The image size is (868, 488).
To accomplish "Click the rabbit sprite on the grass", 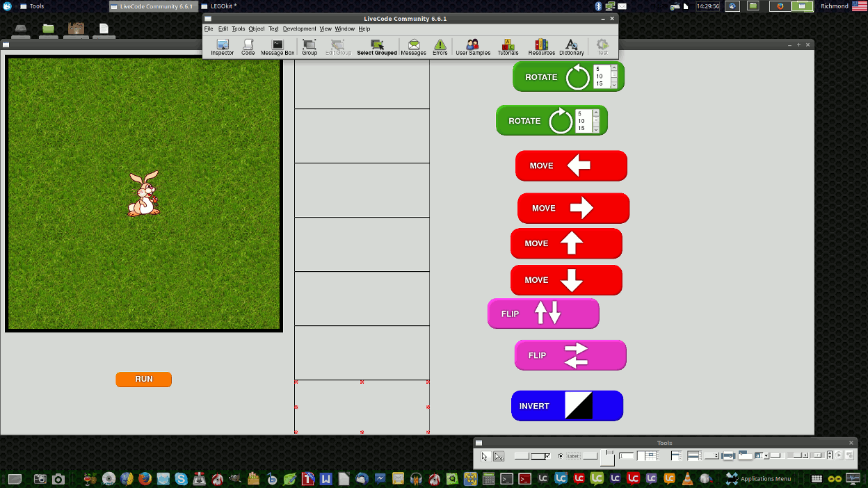I will [x=143, y=194].
